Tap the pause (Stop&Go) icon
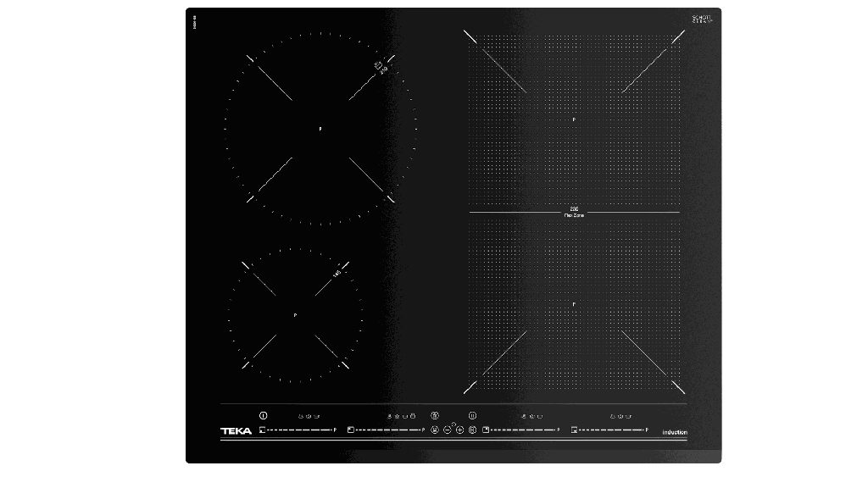Image resolution: width=868 pixels, height=488 pixels. pos(473,416)
